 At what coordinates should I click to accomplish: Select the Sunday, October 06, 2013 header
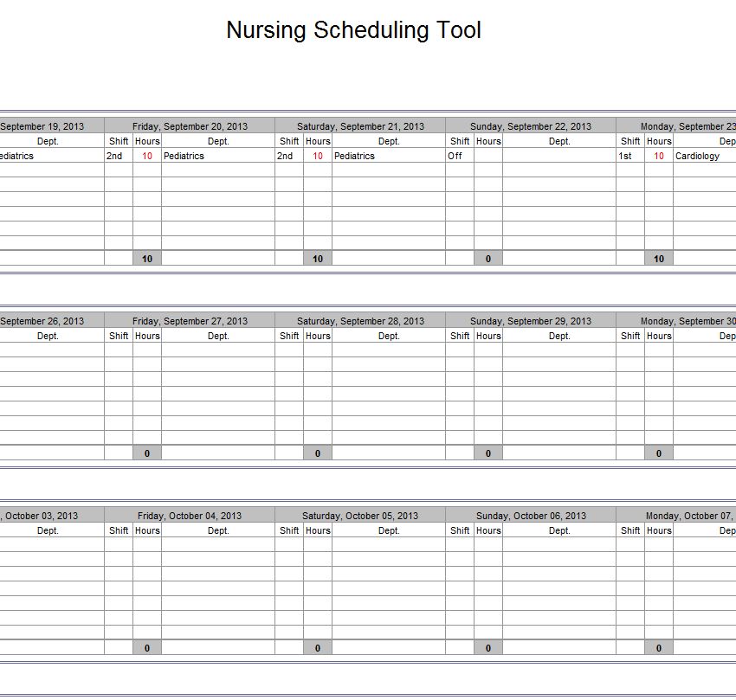click(531, 516)
